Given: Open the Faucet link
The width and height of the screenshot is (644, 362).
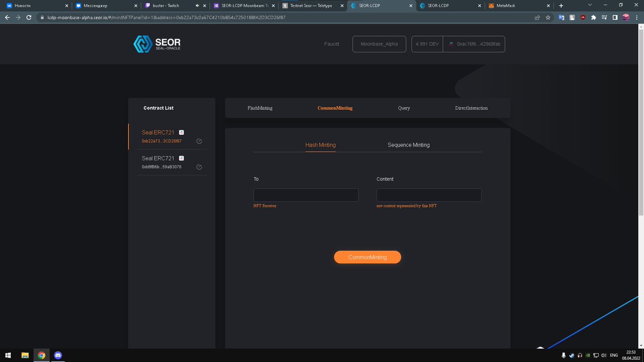Looking at the screenshot, I should (332, 44).
